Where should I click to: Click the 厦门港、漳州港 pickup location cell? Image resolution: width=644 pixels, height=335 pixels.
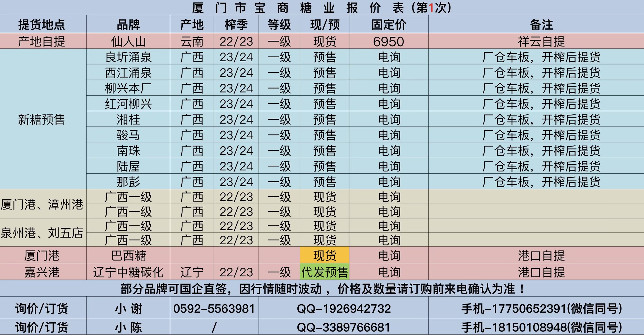click(42, 204)
